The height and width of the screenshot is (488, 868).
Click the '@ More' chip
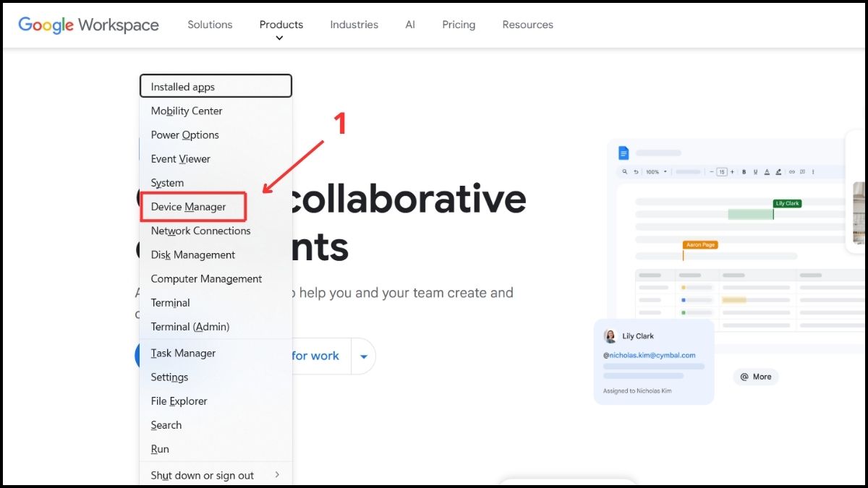coord(756,377)
